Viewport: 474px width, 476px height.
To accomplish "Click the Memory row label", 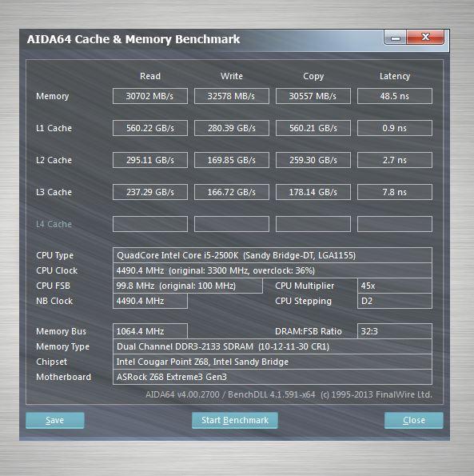I will [x=53, y=96].
